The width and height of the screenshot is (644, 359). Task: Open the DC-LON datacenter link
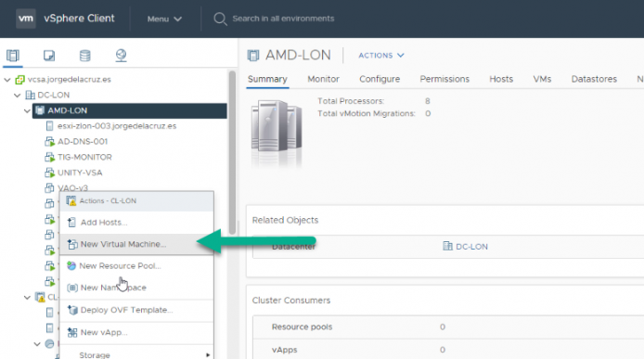click(x=471, y=247)
